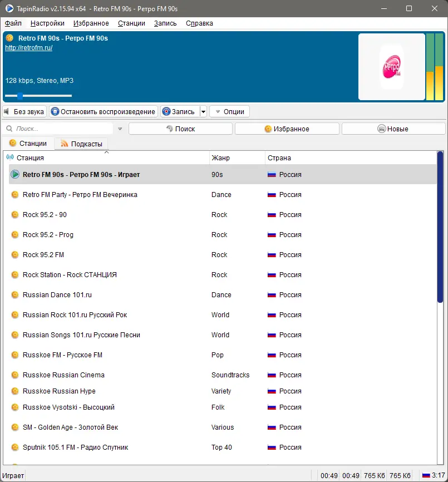Show favorites via Избранное button

[x=287, y=129]
